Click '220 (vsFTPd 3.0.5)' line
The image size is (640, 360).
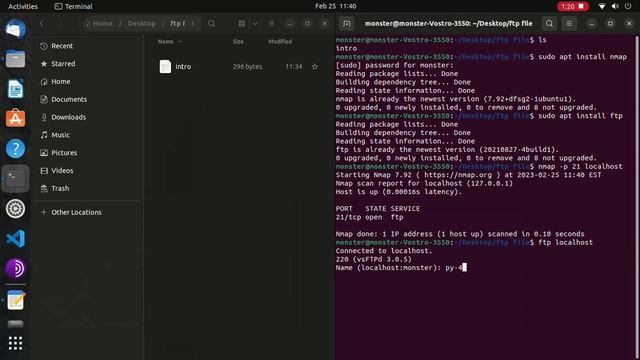tap(373, 260)
